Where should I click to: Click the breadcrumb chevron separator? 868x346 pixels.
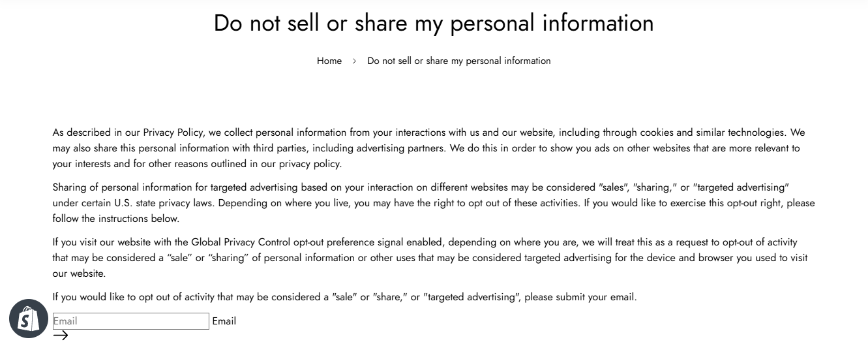coord(354,61)
